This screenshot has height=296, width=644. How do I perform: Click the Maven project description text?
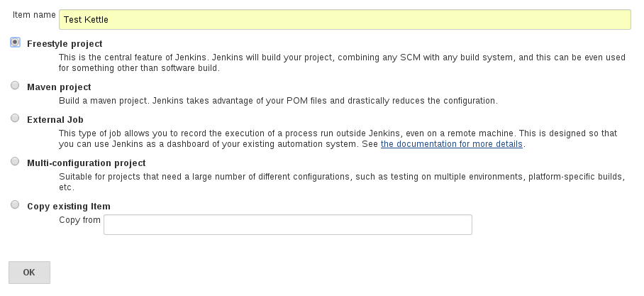coord(278,101)
